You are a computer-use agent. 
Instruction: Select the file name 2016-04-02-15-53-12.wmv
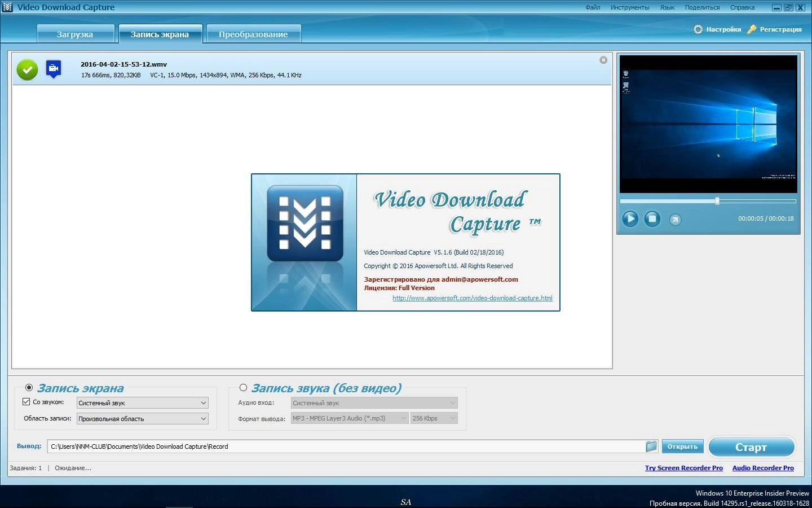pos(123,64)
